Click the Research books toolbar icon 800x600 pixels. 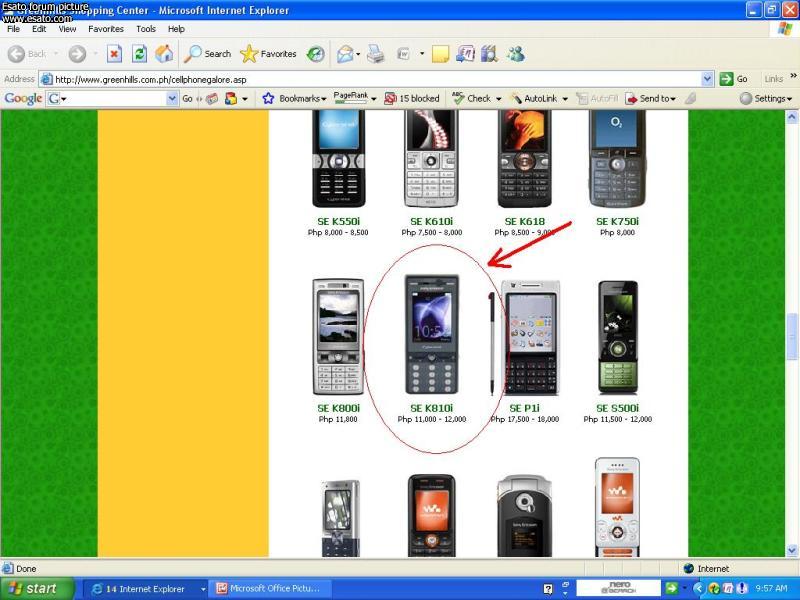[x=489, y=54]
